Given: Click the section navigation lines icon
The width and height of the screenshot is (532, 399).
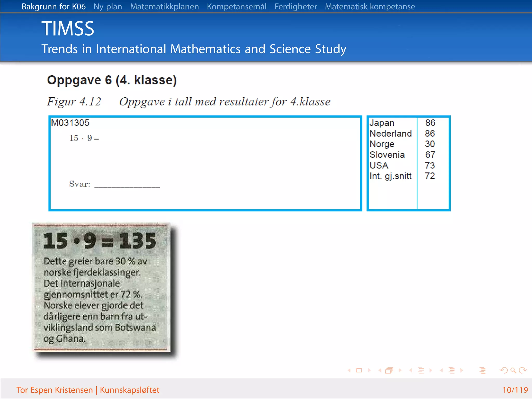Looking at the screenshot, I should pos(452,370).
